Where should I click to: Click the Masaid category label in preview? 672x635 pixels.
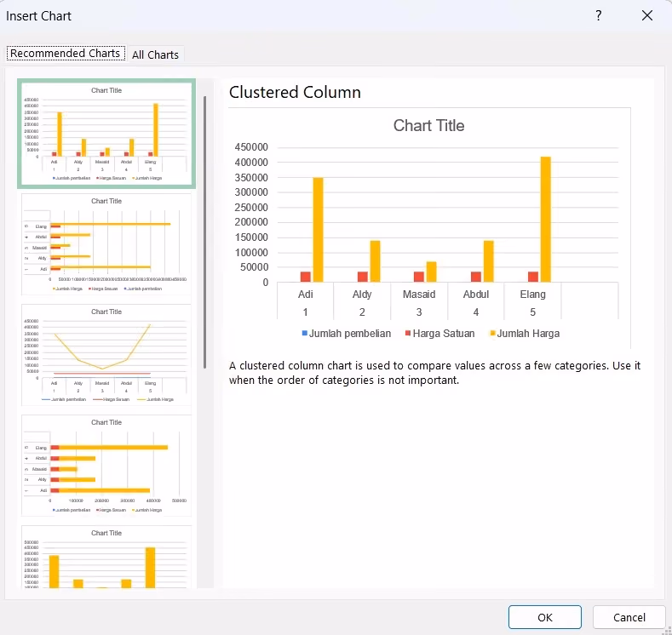(x=419, y=295)
